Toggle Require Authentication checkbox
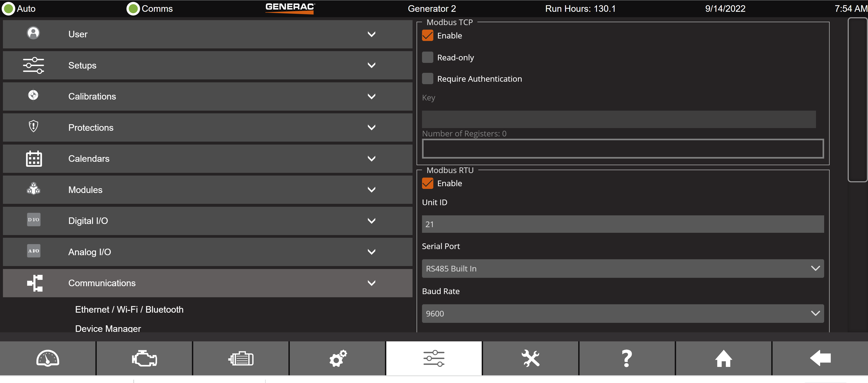Viewport: 868px width, 383px height. pos(428,79)
